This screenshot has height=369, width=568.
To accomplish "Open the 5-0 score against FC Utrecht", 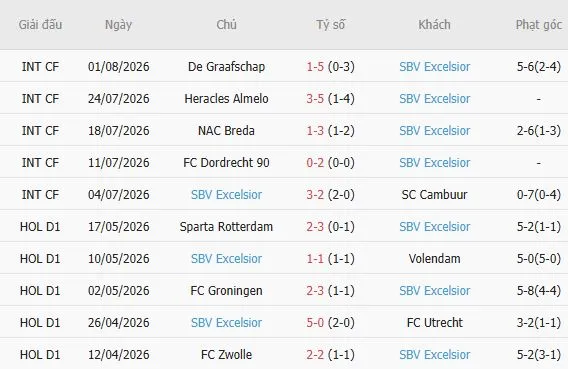I will [x=315, y=323].
